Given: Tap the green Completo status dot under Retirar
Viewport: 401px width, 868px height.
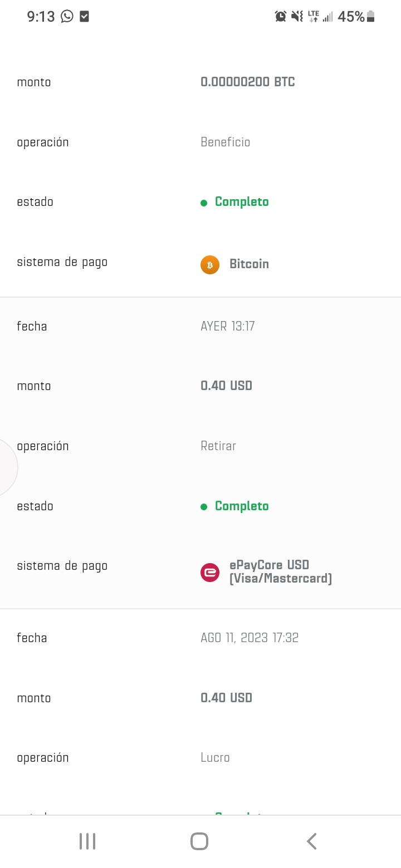Looking at the screenshot, I should 204,507.
